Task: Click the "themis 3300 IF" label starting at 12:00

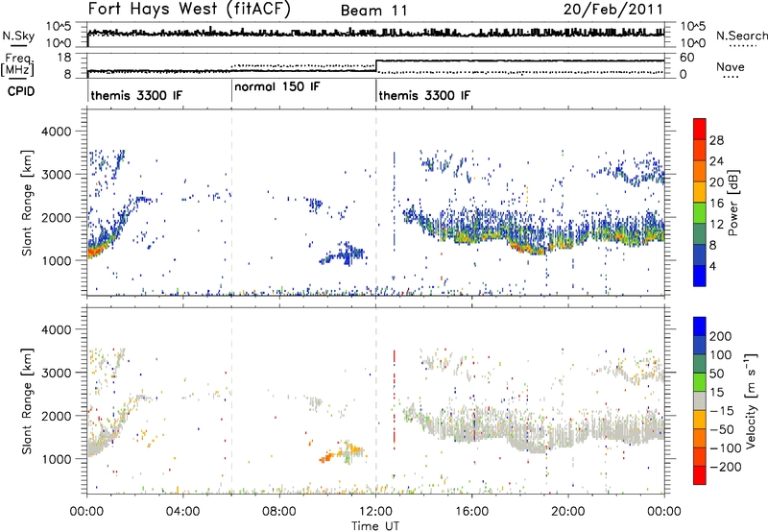Action: (424, 95)
